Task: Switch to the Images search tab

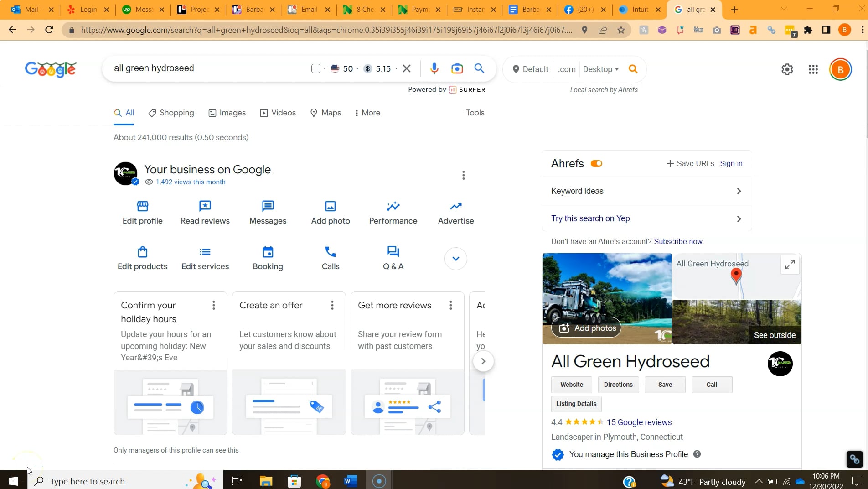Action: tap(227, 113)
